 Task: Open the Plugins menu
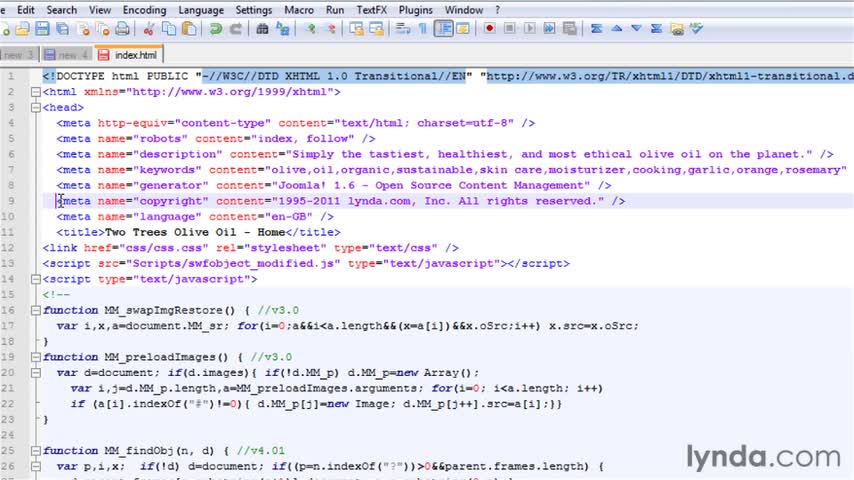(x=416, y=10)
